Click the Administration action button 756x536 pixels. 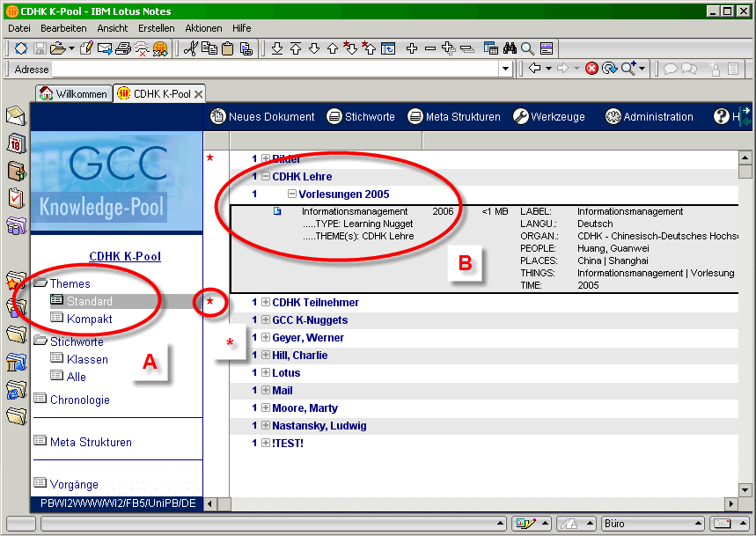[x=650, y=117]
